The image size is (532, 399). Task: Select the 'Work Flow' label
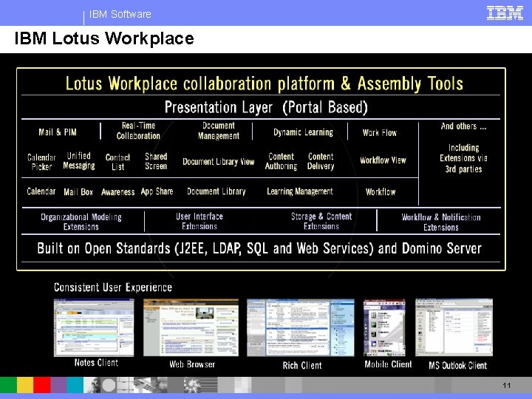tap(379, 133)
